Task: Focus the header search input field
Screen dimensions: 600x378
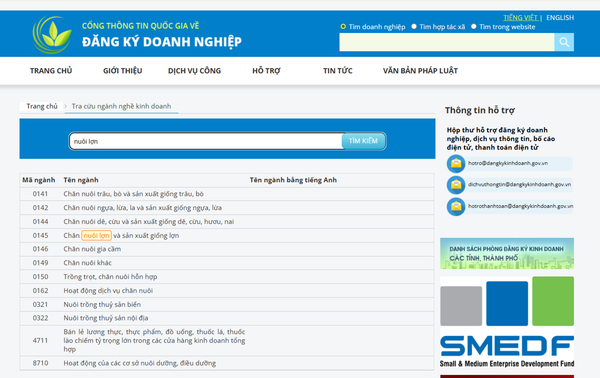Action: tap(447, 42)
